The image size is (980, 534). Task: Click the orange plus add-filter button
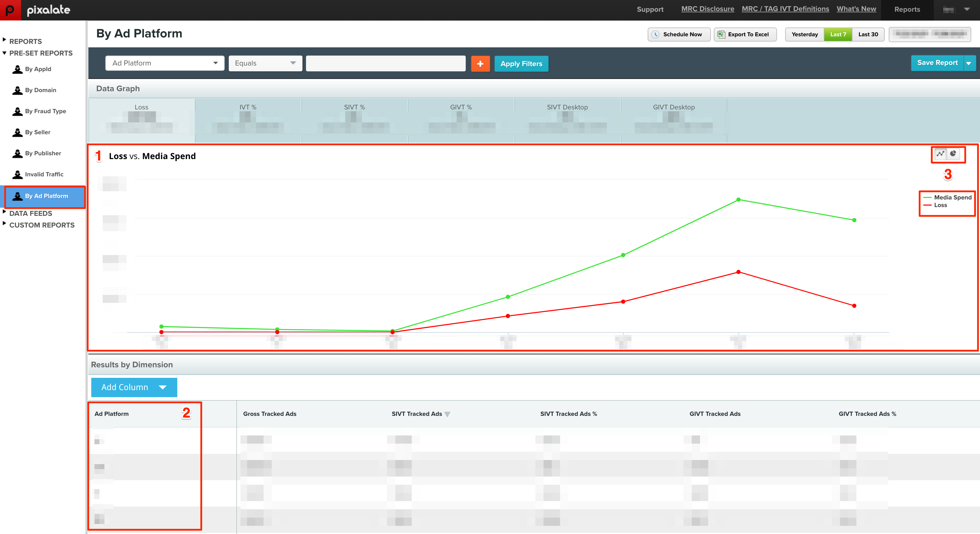point(480,63)
